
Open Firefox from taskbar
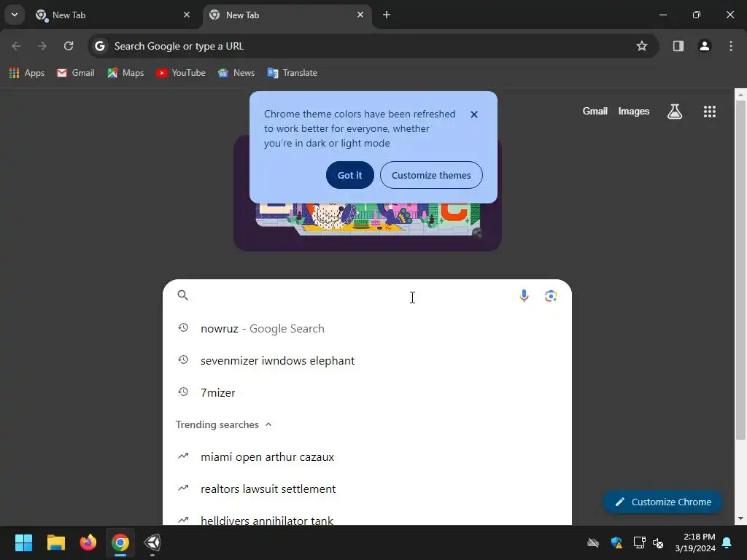(x=88, y=542)
